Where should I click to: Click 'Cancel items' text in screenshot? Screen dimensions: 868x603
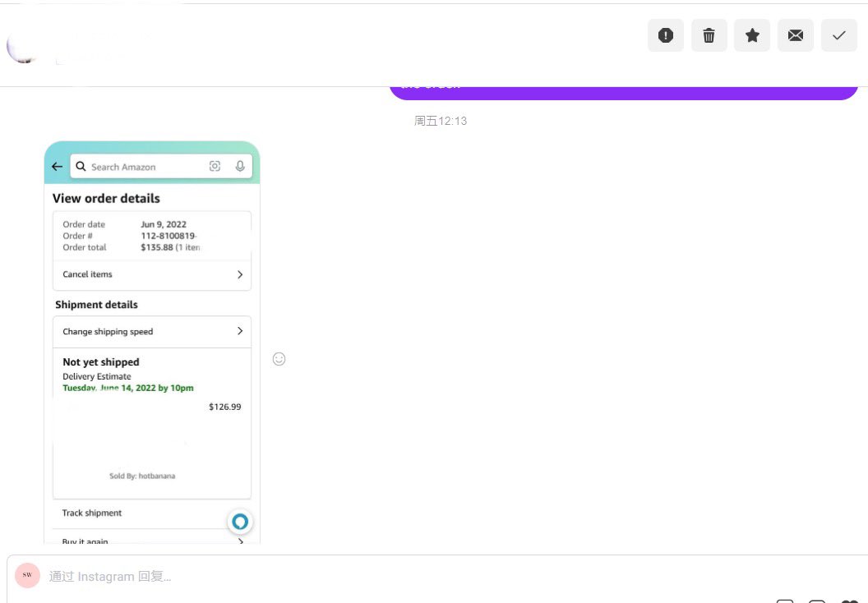click(x=87, y=274)
